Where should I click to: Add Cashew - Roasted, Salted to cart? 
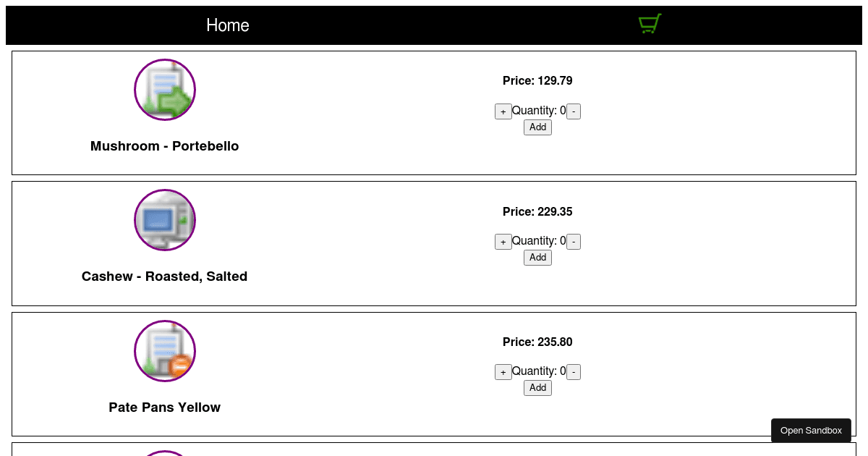coord(537,258)
